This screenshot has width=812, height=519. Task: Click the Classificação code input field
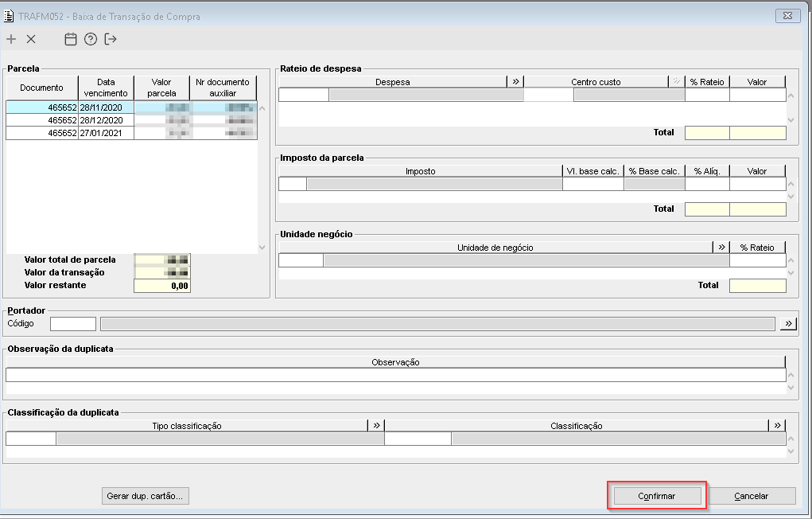418,439
